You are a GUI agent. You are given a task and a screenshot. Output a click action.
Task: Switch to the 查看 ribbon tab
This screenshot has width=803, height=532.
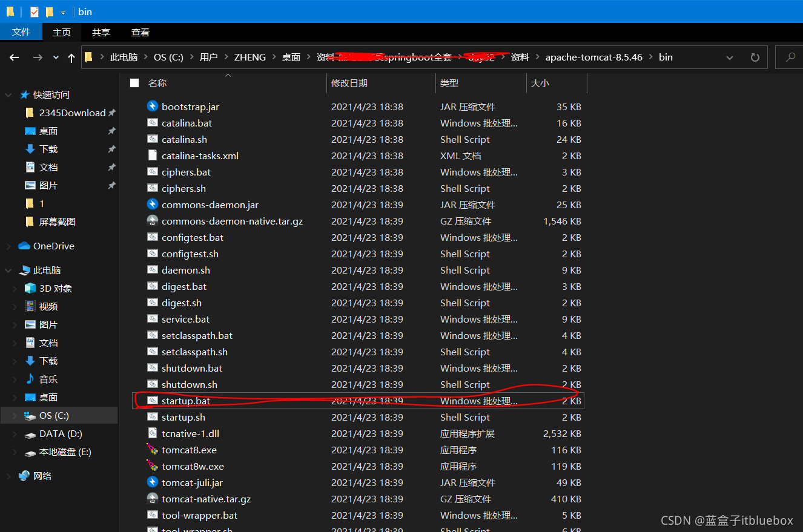tap(140, 32)
